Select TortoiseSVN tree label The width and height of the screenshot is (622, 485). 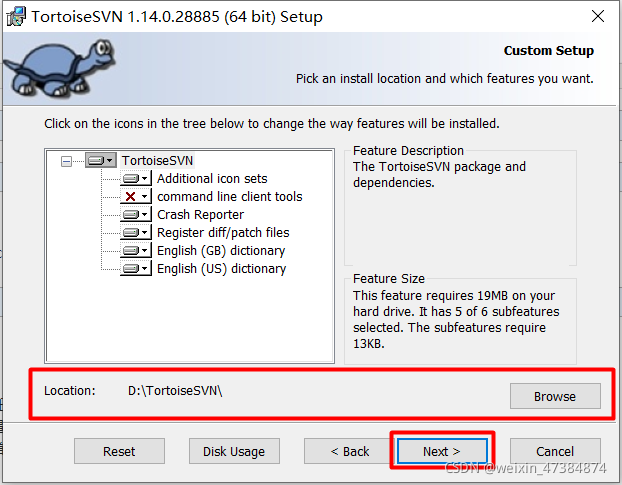click(157, 161)
